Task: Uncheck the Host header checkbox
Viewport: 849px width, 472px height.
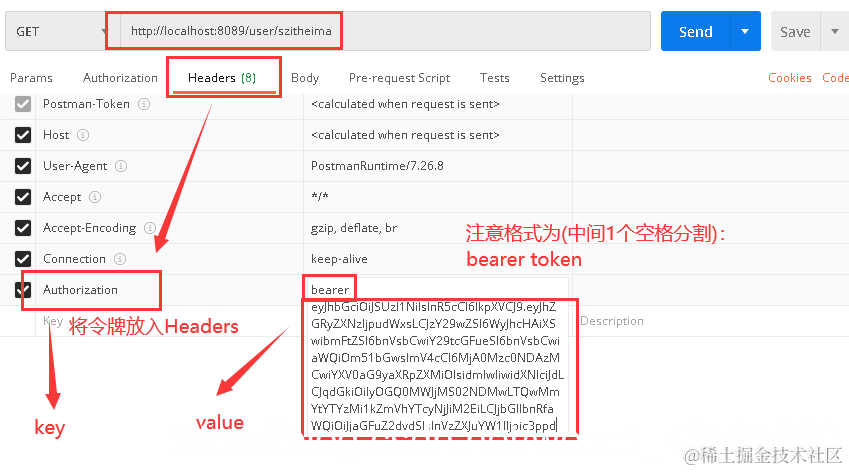Action: click(x=23, y=135)
